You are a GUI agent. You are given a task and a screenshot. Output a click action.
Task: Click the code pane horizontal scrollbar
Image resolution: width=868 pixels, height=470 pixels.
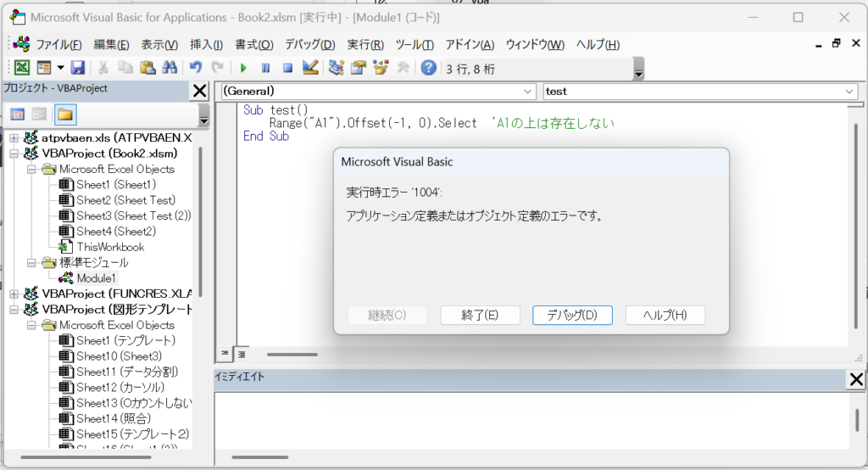coord(292,355)
